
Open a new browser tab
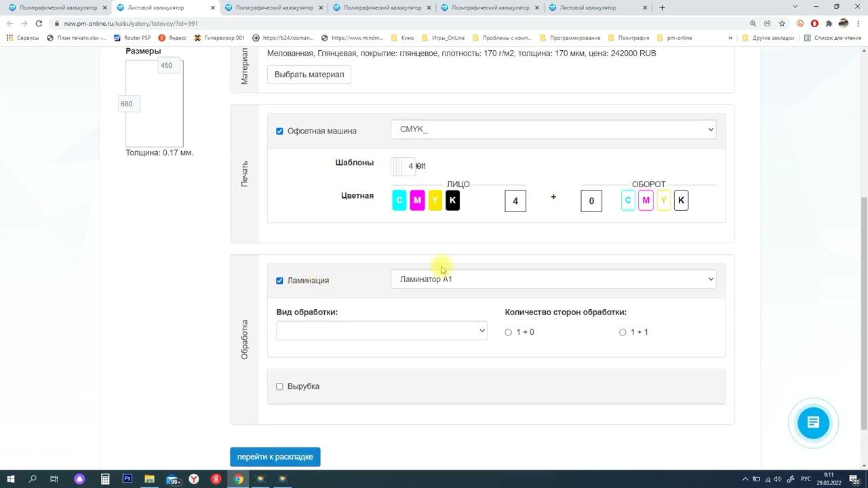662,7
